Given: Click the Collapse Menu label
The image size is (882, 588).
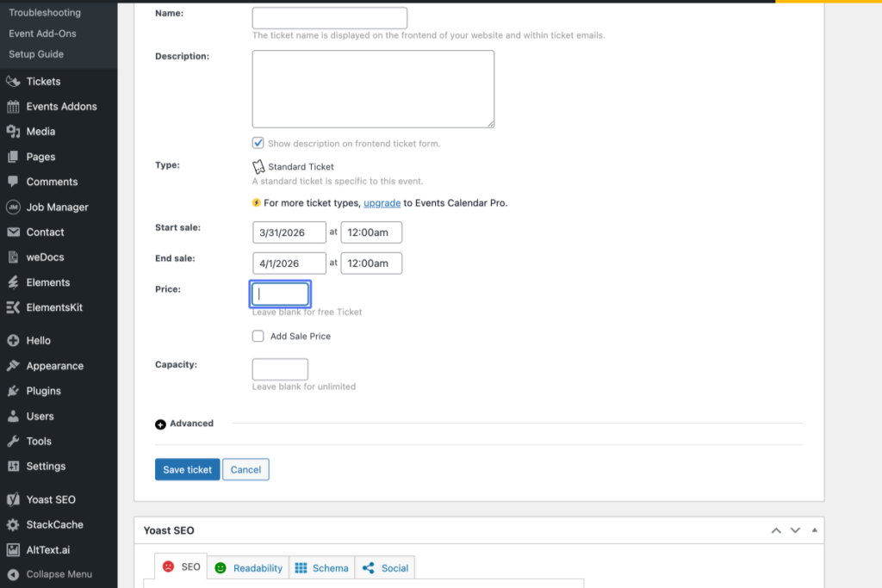Looking at the screenshot, I should point(59,574).
